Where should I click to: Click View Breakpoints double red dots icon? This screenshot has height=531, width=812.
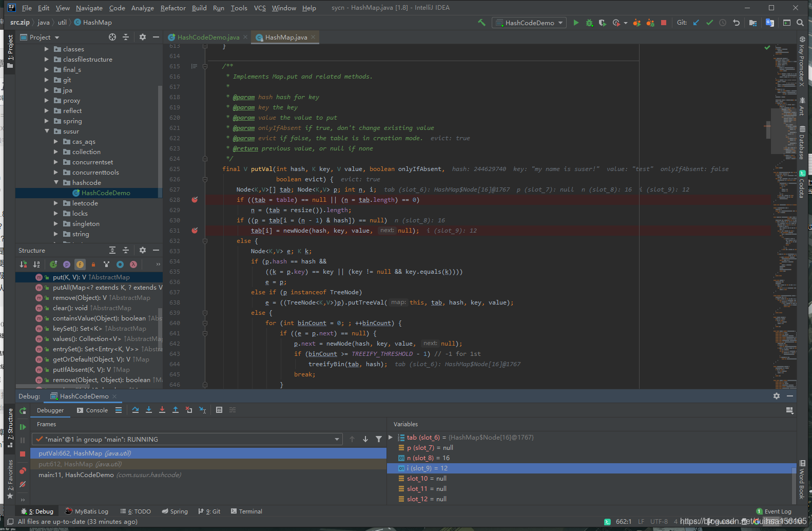coord(23,470)
